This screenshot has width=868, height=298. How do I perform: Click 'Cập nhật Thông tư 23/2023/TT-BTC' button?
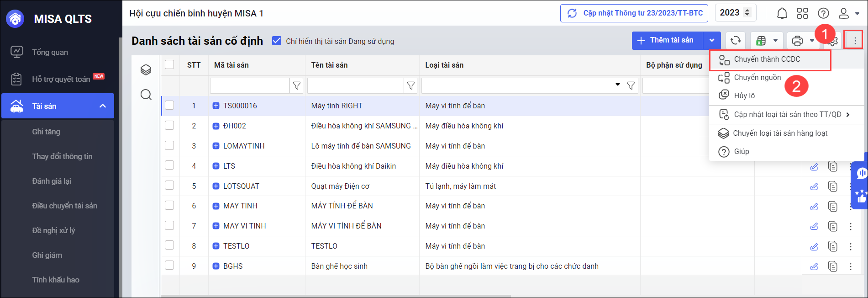(634, 13)
